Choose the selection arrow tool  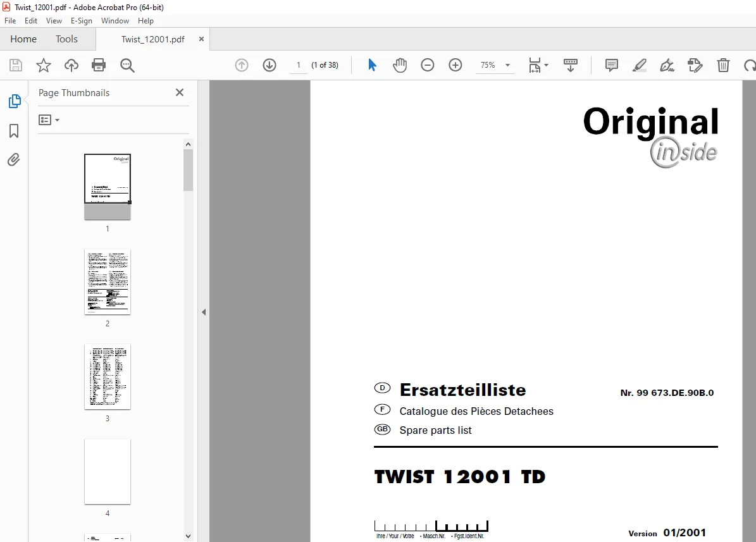click(x=372, y=65)
